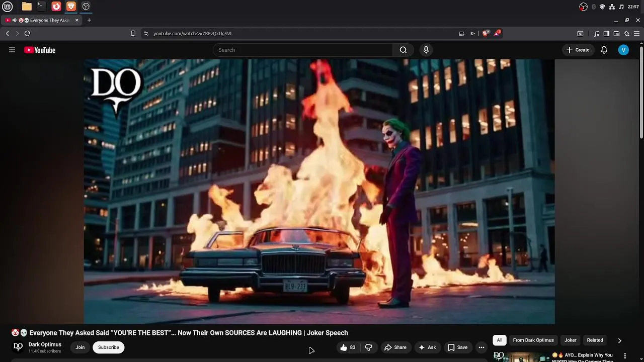Open the AYO... Explain Why recommended video

point(582,357)
